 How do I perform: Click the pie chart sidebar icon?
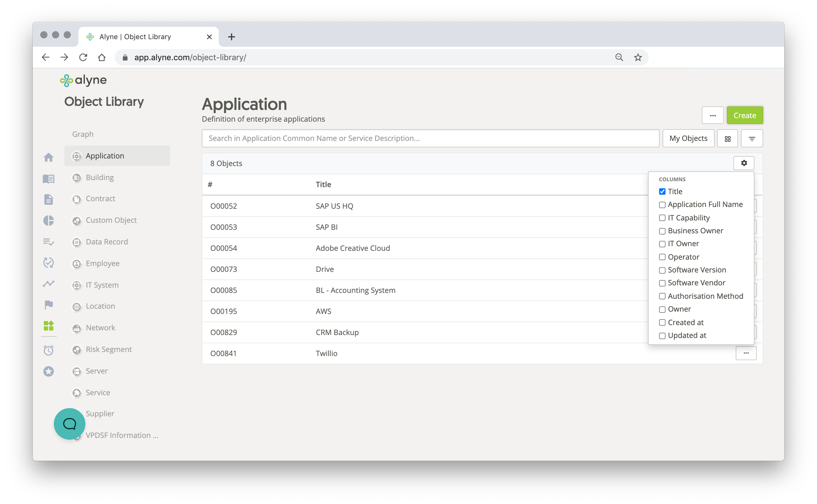[x=49, y=220]
